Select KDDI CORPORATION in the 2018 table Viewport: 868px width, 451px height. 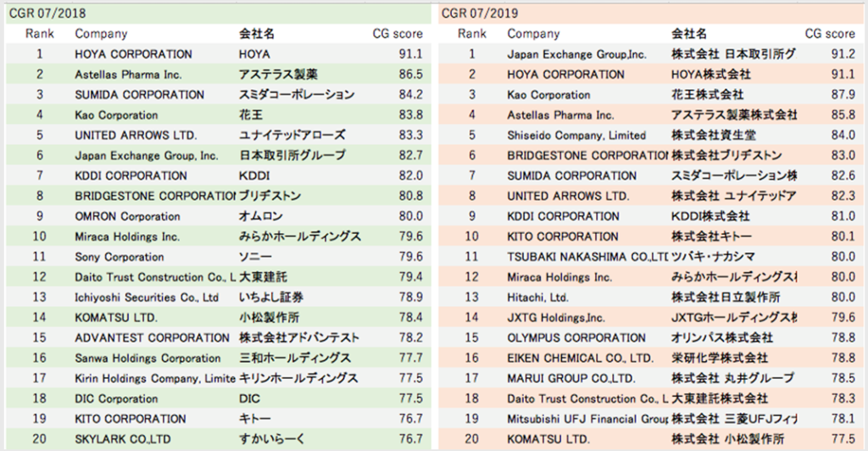(131, 176)
